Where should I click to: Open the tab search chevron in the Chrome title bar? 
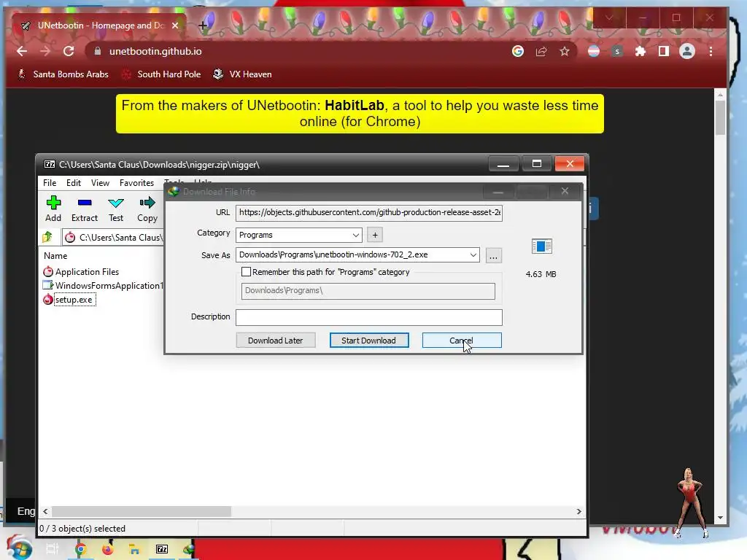609,18
